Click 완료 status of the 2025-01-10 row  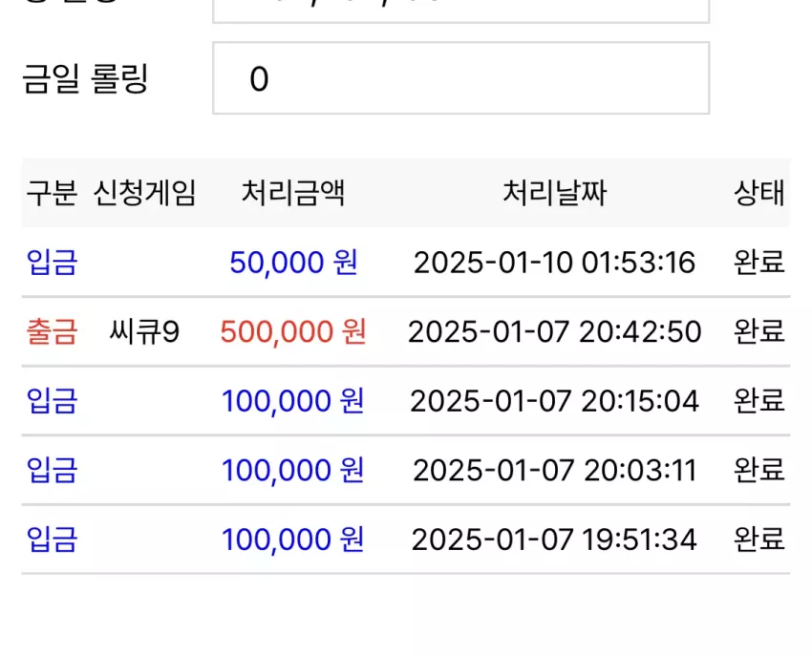759,262
